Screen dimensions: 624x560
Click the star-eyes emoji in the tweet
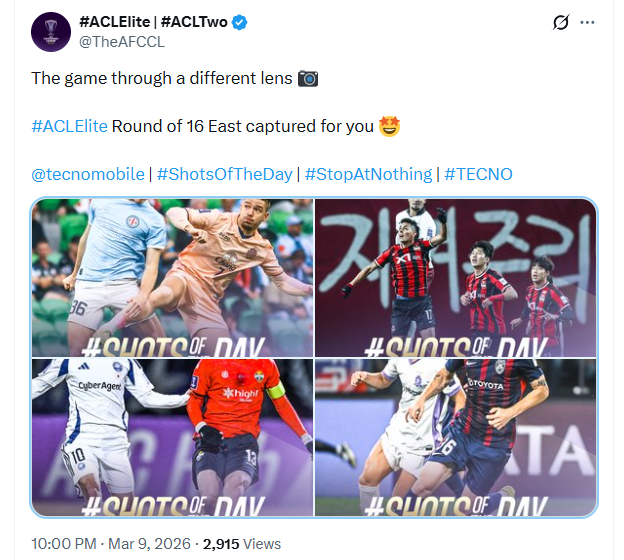pyautogui.click(x=389, y=126)
